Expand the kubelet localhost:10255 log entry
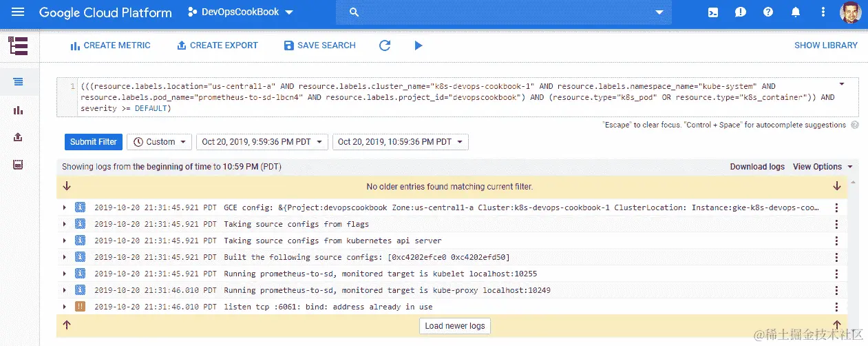Screen dimensions: 868x346 point(65,274)
